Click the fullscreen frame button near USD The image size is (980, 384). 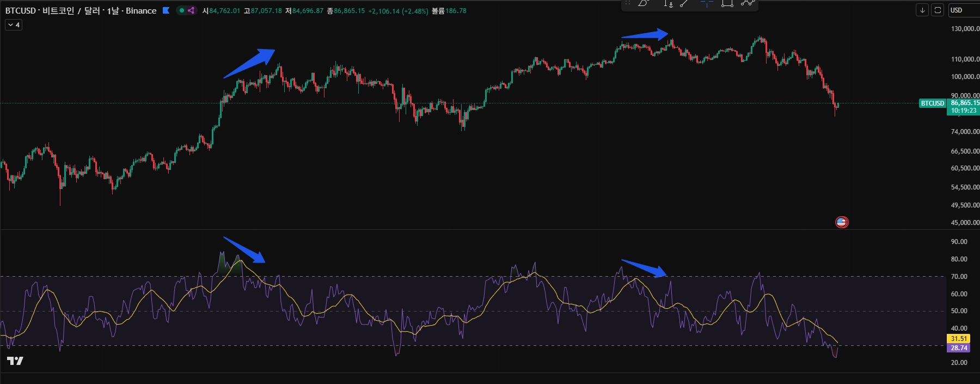[938, 10]
